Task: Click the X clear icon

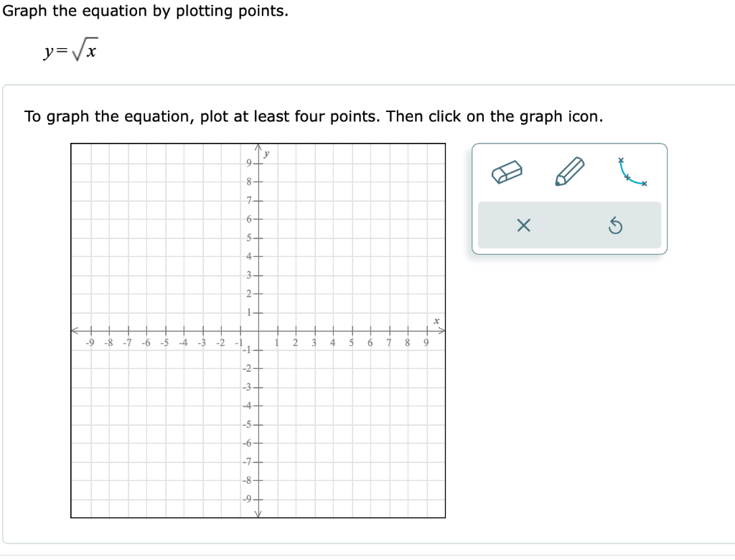Action: pyautogui.click(x=523, y=225)
